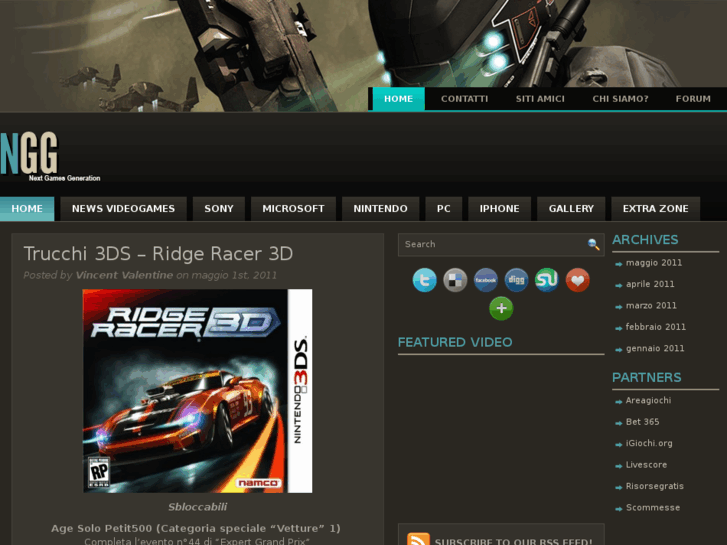The width and height of the screenshot is (727, 545).
Task: Click the orange RSS feed icon
Action: click(418, 539)
